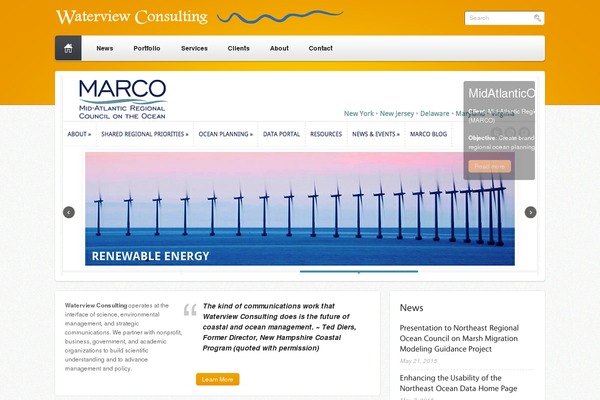Click the bold 'Waterview Consulting' intro text
This screenshot has width=600, height=400.
coord(96,305)
